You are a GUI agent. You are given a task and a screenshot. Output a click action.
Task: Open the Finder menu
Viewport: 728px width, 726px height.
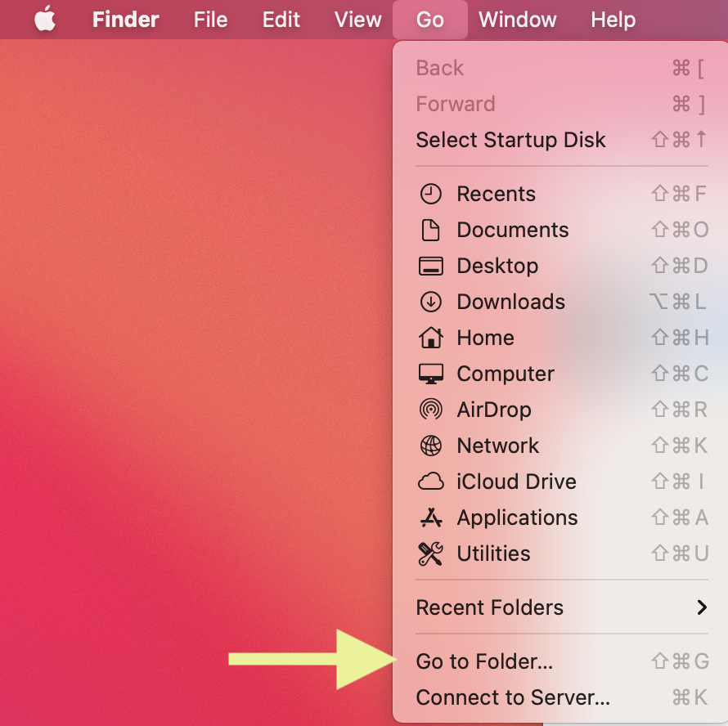pyautogui.click(x=125, y=20)
